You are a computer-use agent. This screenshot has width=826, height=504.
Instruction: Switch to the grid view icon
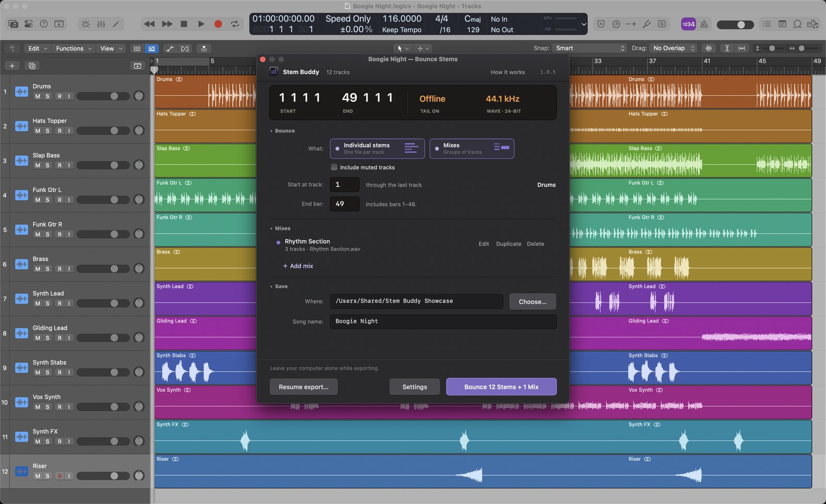click(x=137, y=48)
